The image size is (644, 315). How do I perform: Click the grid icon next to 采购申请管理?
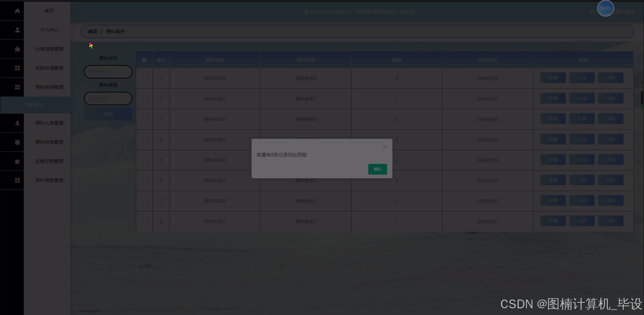17,68
